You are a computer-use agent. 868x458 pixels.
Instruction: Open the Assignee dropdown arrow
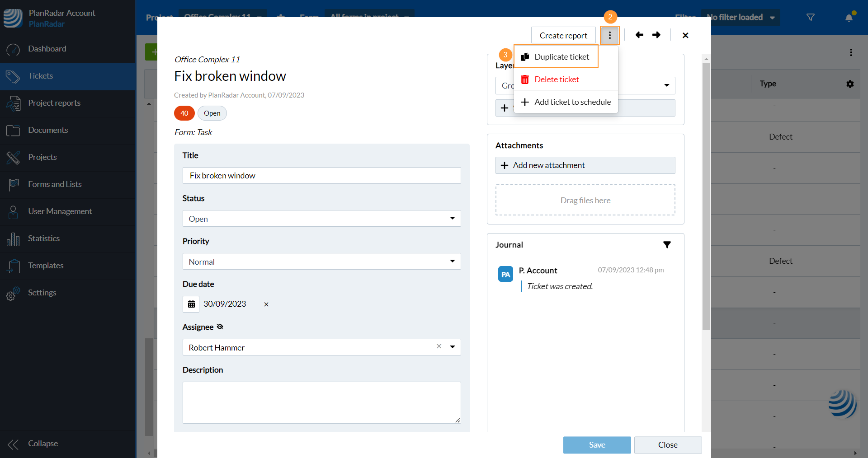pos(453,347)
